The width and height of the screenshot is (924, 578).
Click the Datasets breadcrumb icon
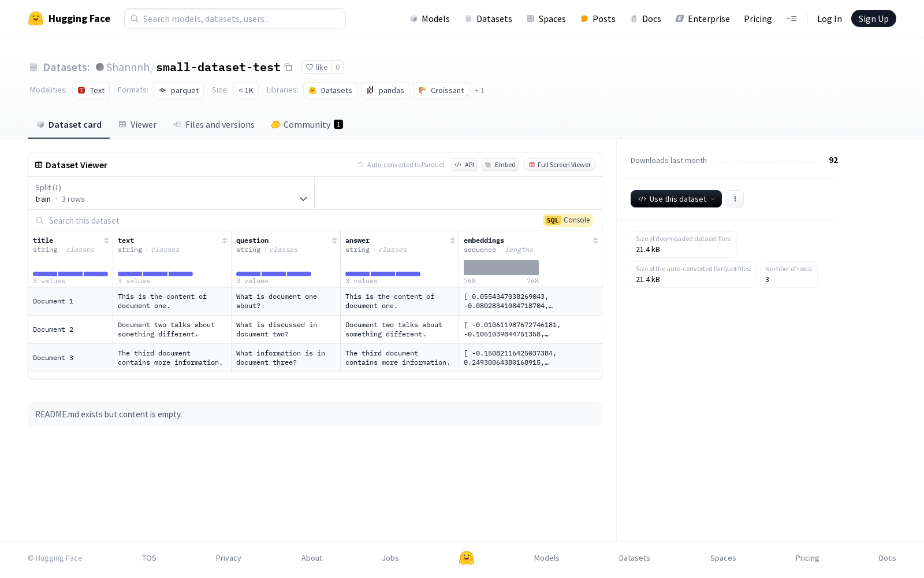click(x=33, y=67)
